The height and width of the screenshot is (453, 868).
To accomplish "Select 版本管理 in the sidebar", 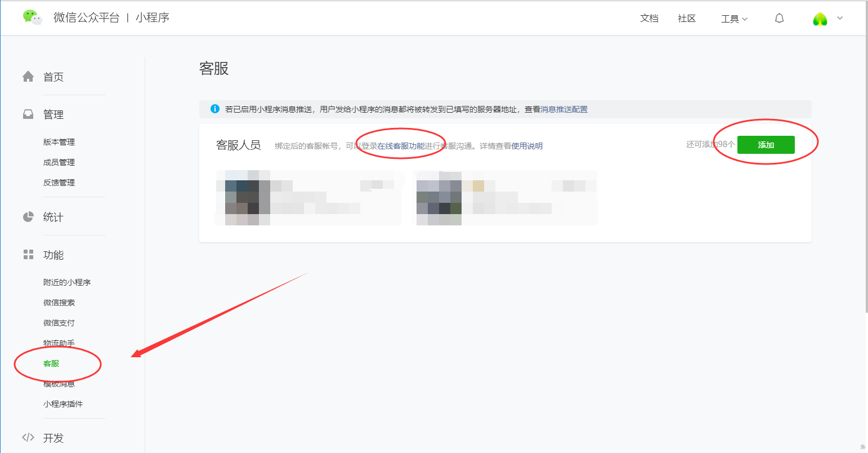I will click(x=59, y=142).
